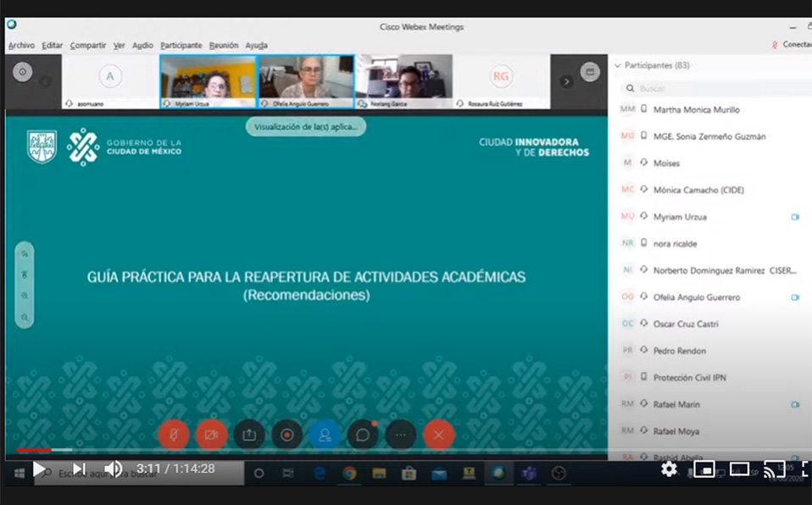Viewport: 812px width, 505px height.
Task: Click the participant search field
Action: (704, 88)
